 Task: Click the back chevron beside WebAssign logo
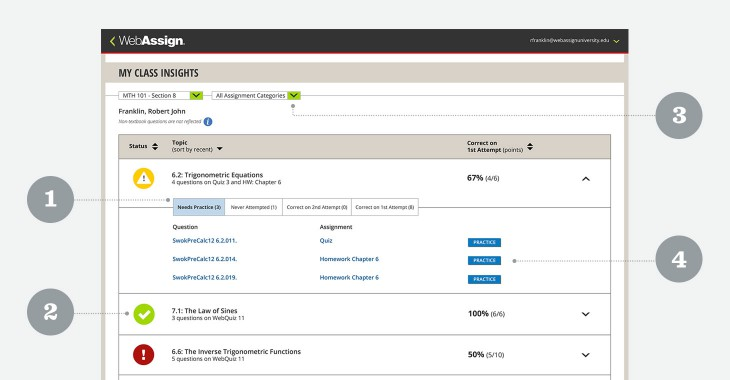[112, 41]
